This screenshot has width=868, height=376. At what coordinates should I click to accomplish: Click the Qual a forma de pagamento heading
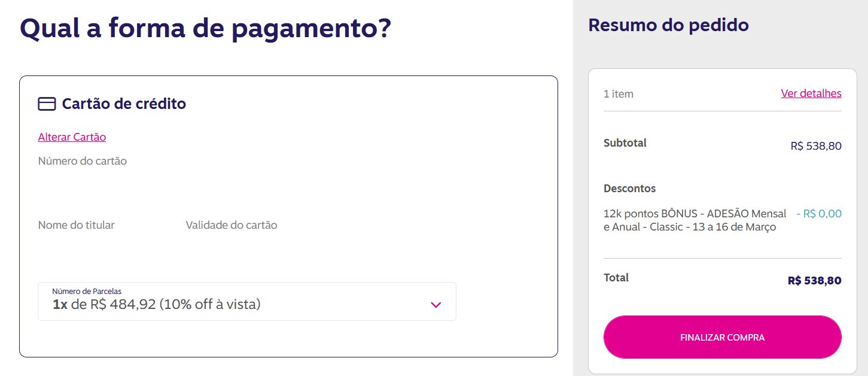click(x=205, y=28)
